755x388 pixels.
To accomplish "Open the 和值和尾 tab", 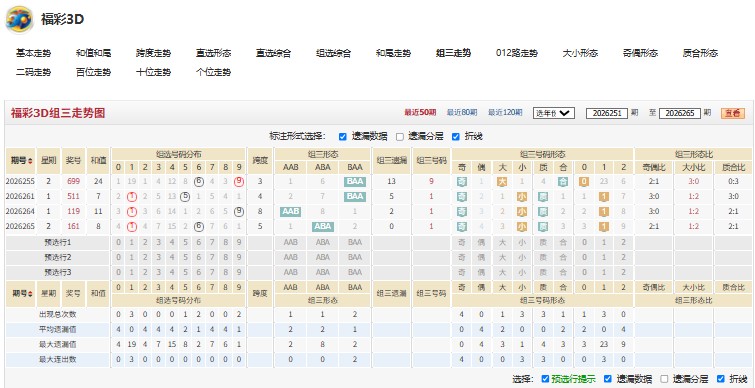I will click(x=93, y=53).
